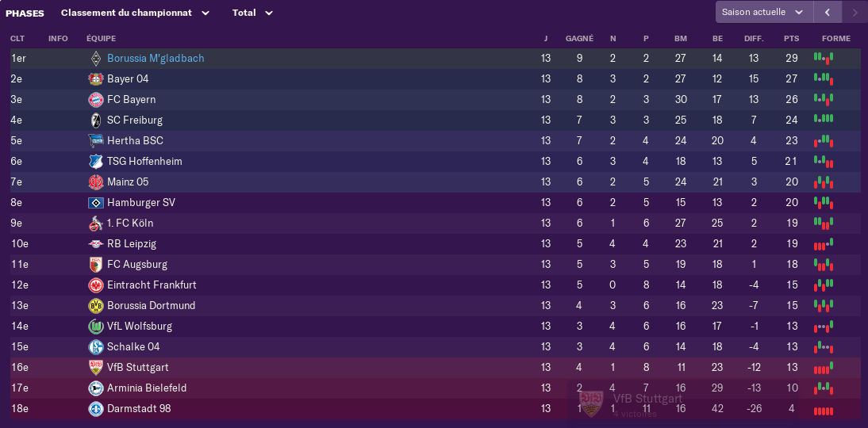The image size is (868, 428).
Task: Go to previous season with left arrow
Action: (828, 12)
